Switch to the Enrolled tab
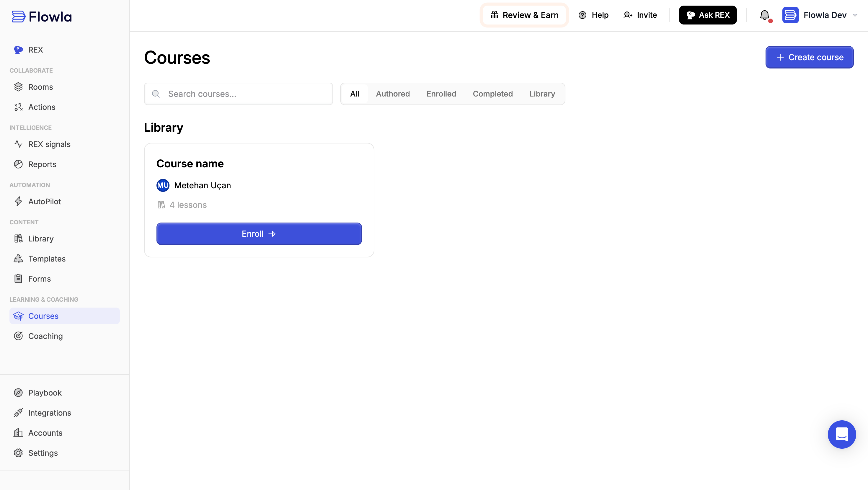 [x=441, y=94]
